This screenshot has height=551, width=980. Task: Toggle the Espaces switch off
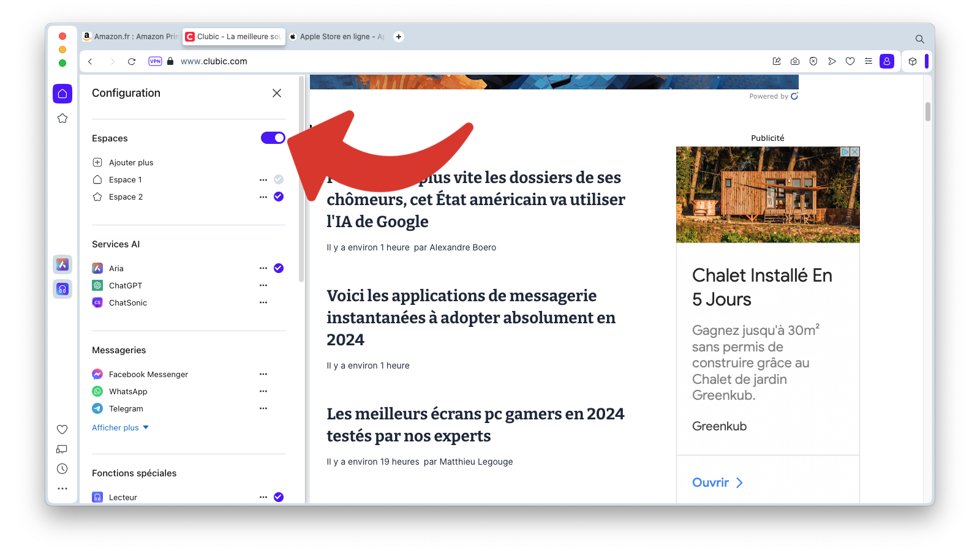click(273, 138)
